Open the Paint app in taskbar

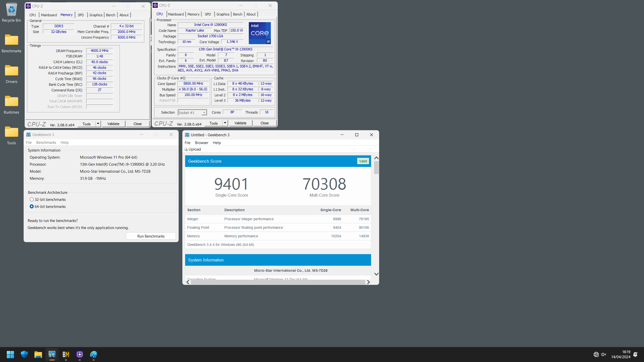tap(93, 354)
